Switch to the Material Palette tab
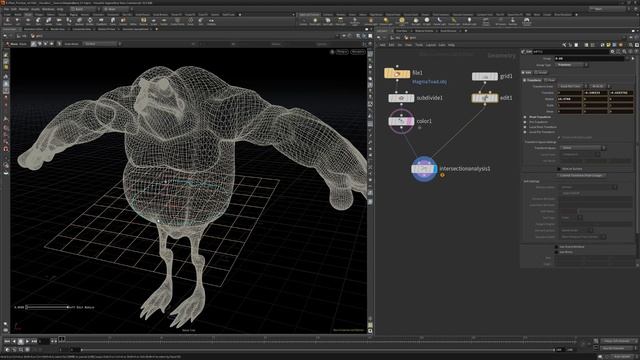This screenshot has height=360, width=640. point(424,31)
